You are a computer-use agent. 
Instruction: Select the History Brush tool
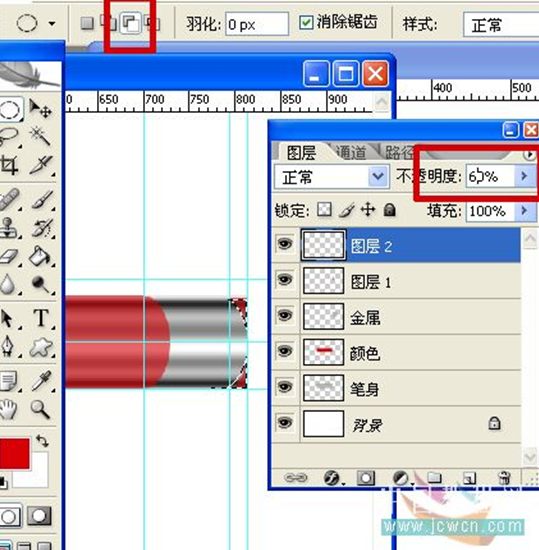pyautogui.click(x=42, y=228)
